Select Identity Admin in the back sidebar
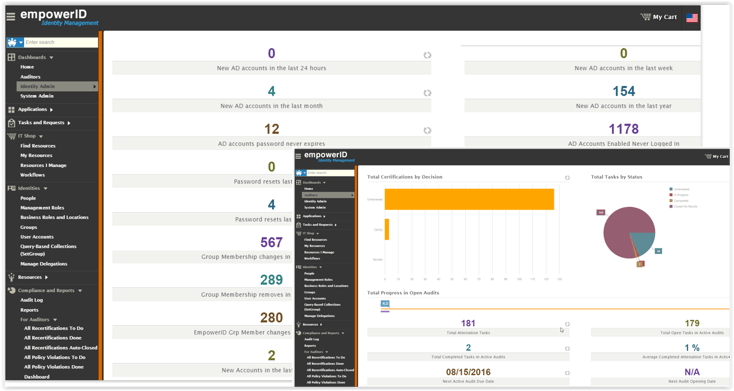The image size is (734, 391). coord(57,87)
